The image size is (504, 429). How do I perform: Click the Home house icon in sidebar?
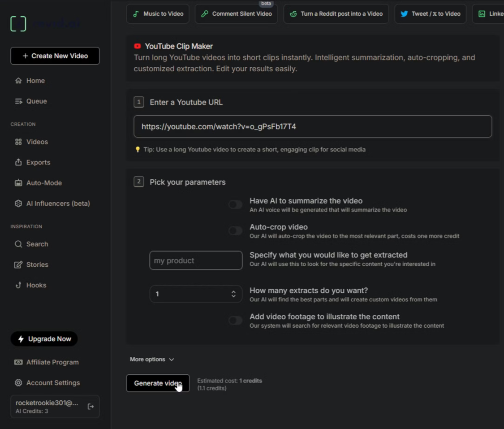[x=18, y=81]
